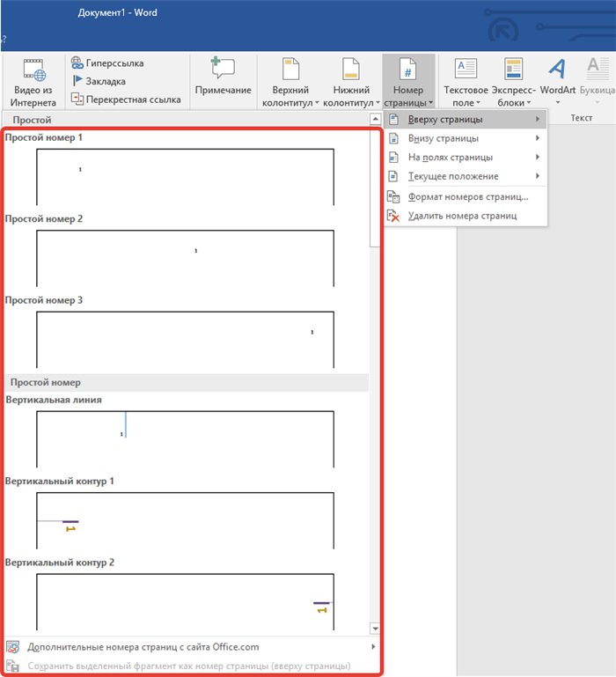Choose Текущее положение submenu
This screenshot has width=616, height=677.
[466, 176]
